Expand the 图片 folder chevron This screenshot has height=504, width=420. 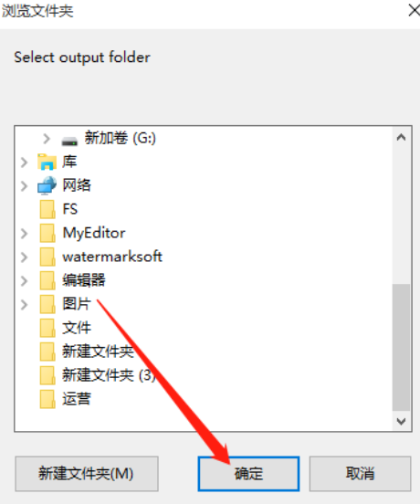pos(24,304)
